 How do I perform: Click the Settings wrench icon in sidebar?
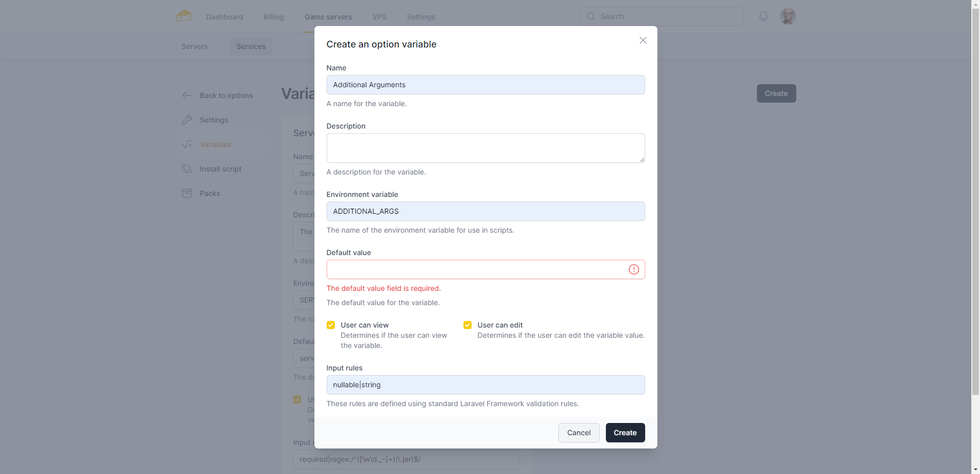187,120
